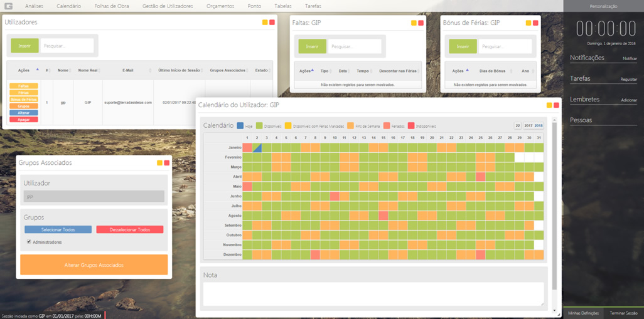Select the 25 Dezembro holiday calendar cell
Screen dimensions: 644x319
click(480, 255)
